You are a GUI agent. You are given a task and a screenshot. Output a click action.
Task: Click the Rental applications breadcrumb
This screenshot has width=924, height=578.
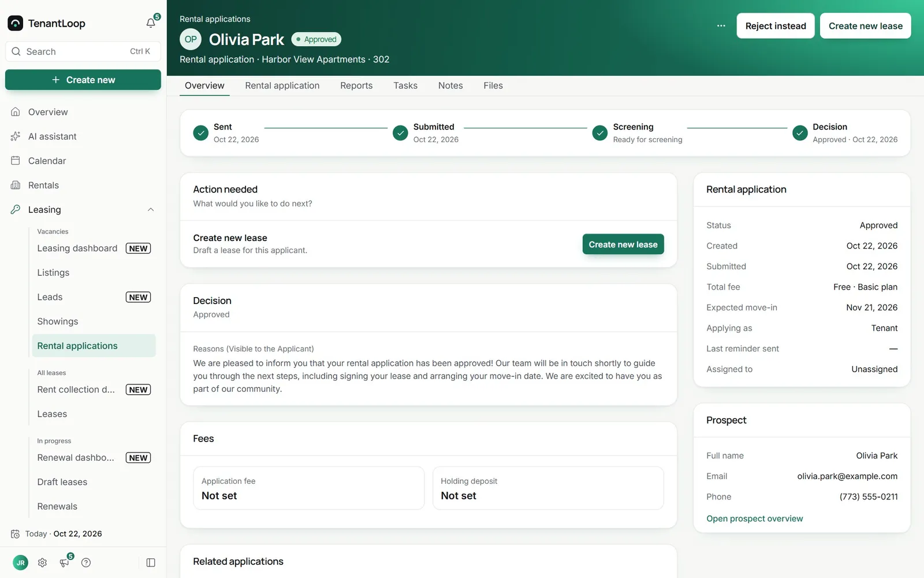coord(215,19)
